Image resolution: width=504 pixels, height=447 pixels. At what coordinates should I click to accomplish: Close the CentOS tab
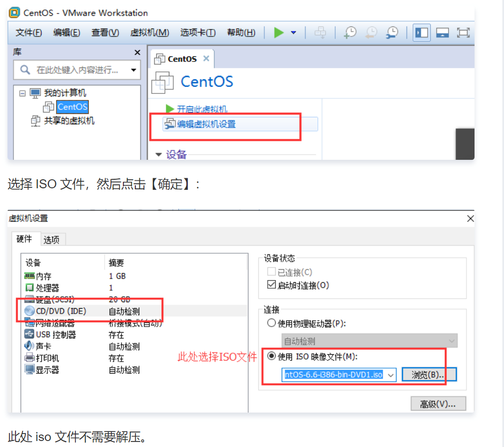point(206,58)
